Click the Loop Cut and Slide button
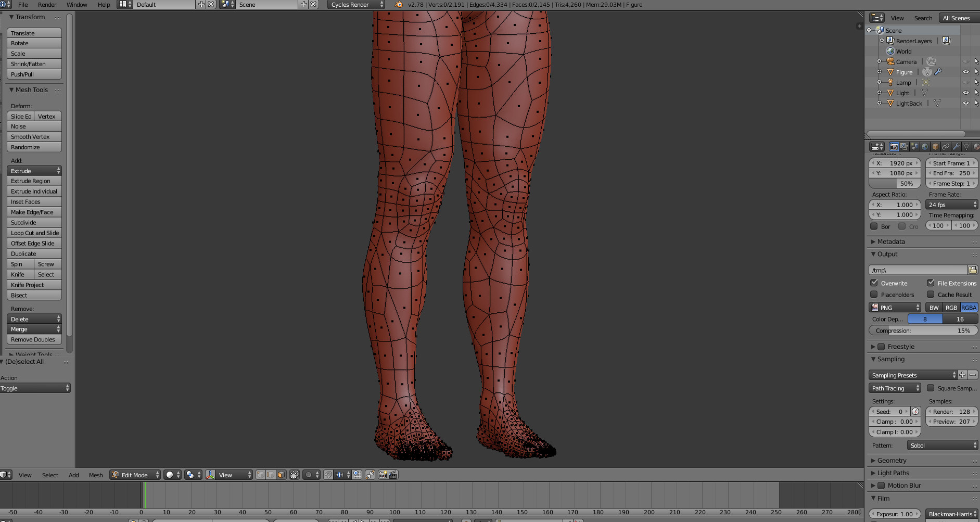 click(x=34, y=233)
